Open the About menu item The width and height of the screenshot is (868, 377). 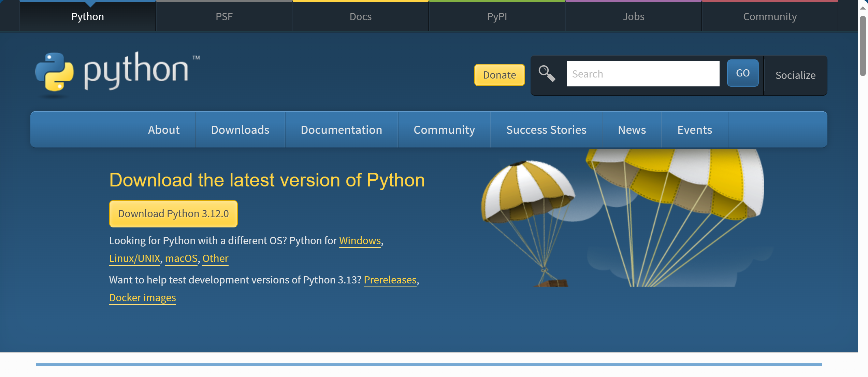coord(164,130)
